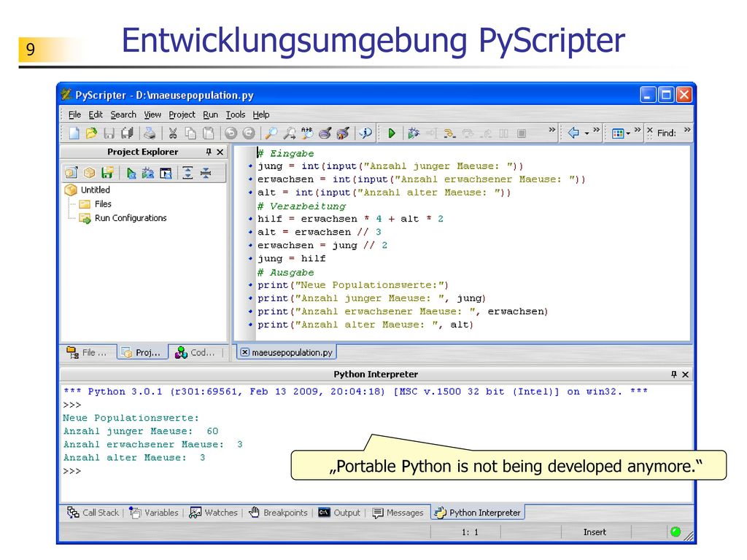Expand the navigation toolbar overflow chevron

point(596,130)
